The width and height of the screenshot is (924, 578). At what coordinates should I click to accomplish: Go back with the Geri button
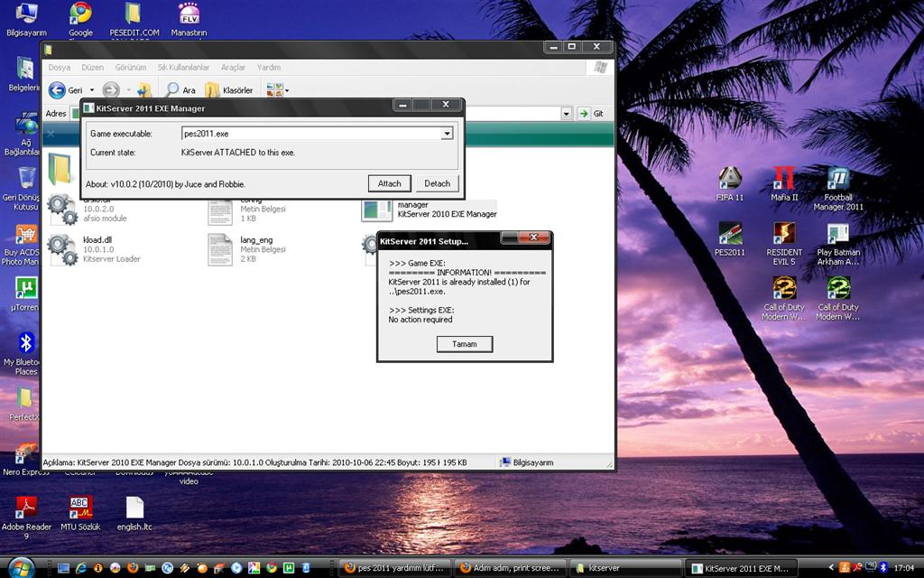[65, 90]
